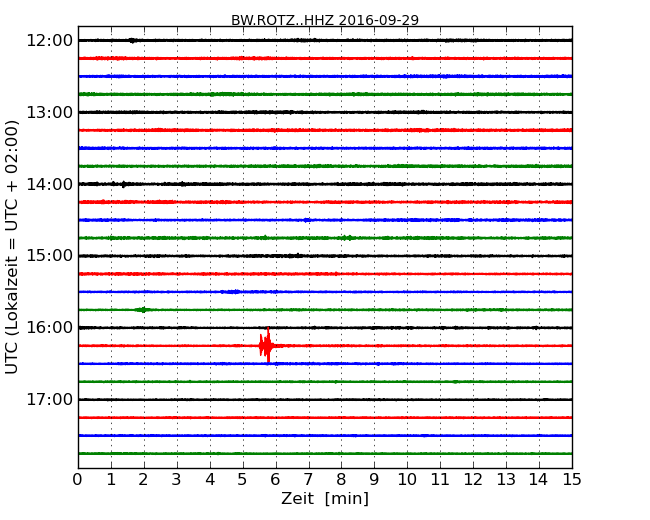
Task: Click x-axis tick label 14
Action: pos(538,480)
